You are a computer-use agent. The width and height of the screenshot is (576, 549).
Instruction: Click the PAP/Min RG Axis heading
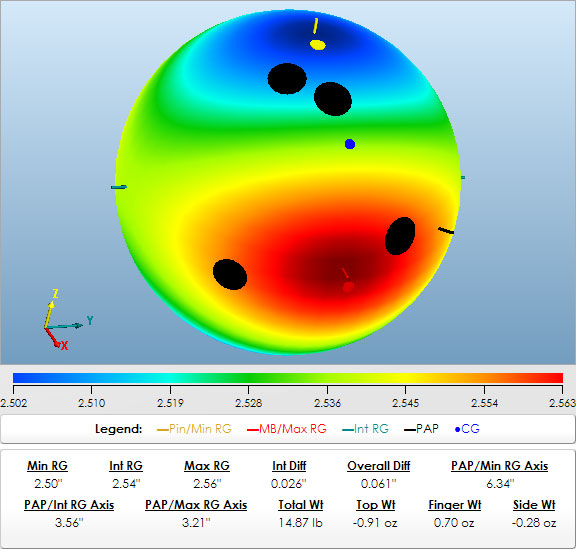500,466
